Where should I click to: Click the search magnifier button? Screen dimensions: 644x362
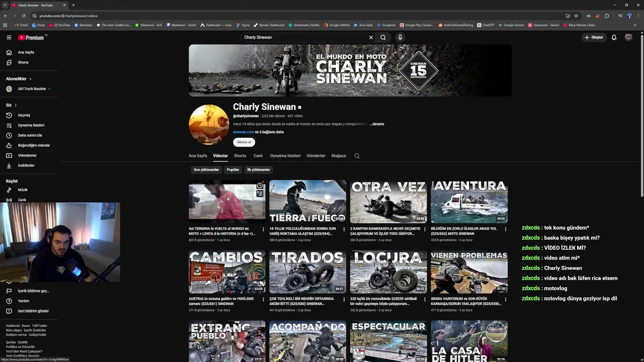383,37
